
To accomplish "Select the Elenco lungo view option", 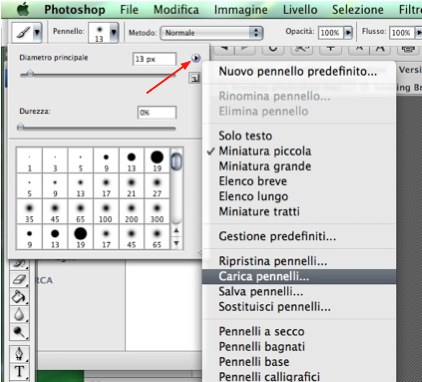I will click(299, 196).
